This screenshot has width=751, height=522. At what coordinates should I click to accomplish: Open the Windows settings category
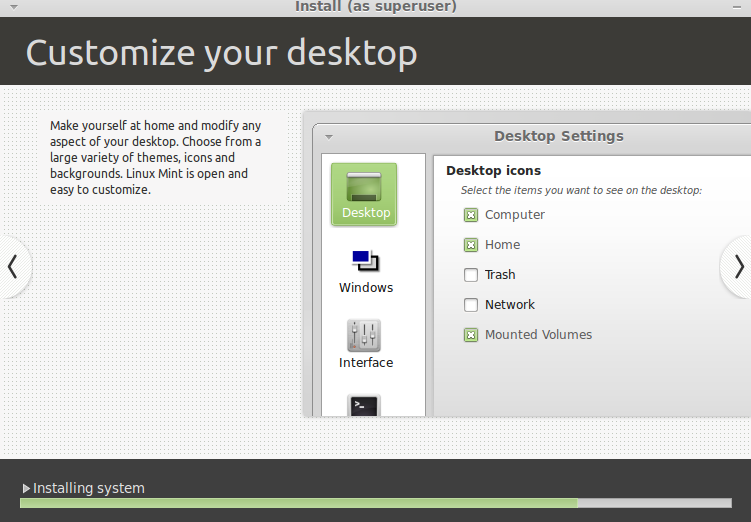click(x=365, y=272)
